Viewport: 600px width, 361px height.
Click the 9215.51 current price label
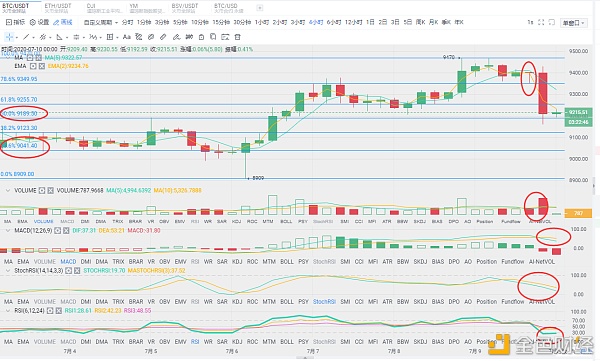pos(578,112)
